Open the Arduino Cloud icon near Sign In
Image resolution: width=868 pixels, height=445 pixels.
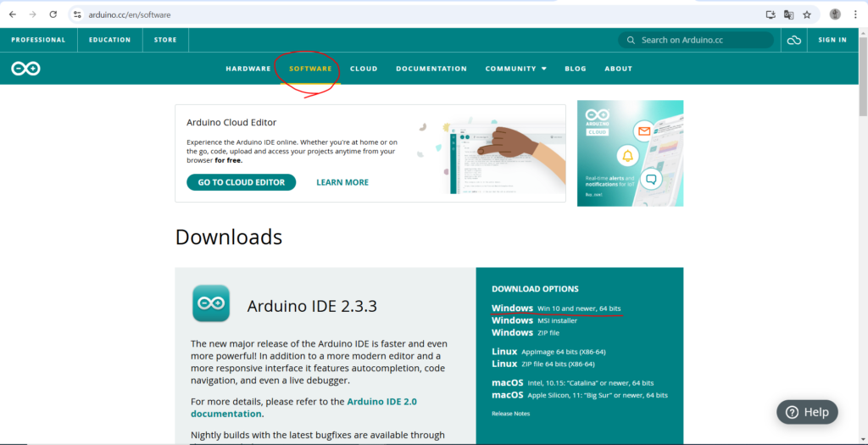793,40
